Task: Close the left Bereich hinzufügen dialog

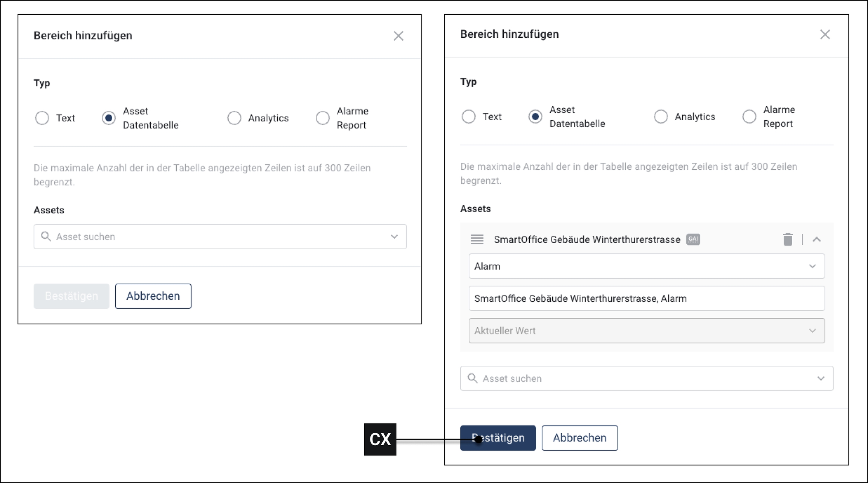Action: tap(398, 36)
